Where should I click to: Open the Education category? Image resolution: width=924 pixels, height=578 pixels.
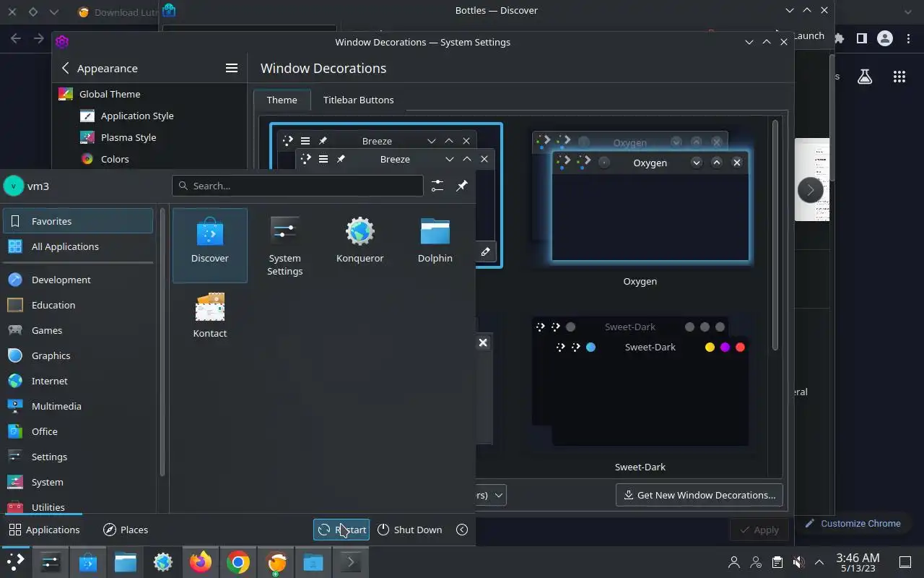pyautogui.click(x=78, y=305)
